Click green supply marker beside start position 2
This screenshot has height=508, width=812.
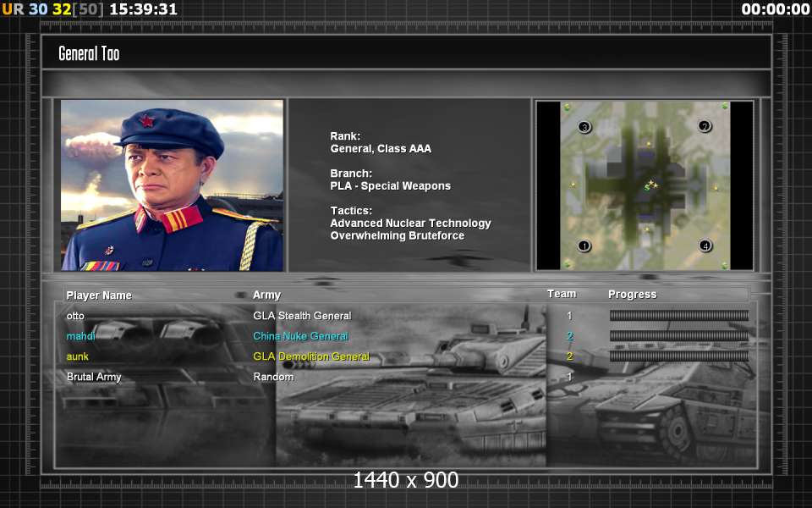click(x=725, y=107)
